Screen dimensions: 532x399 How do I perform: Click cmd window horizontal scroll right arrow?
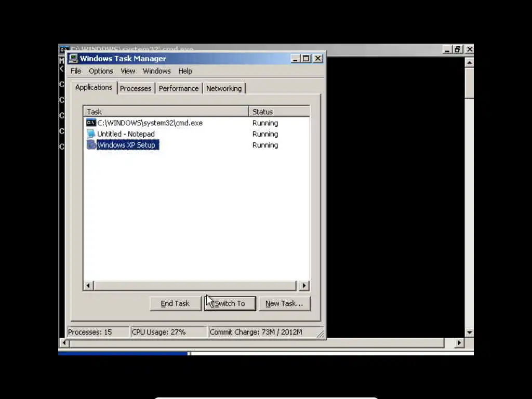click(x=459, y=343)
